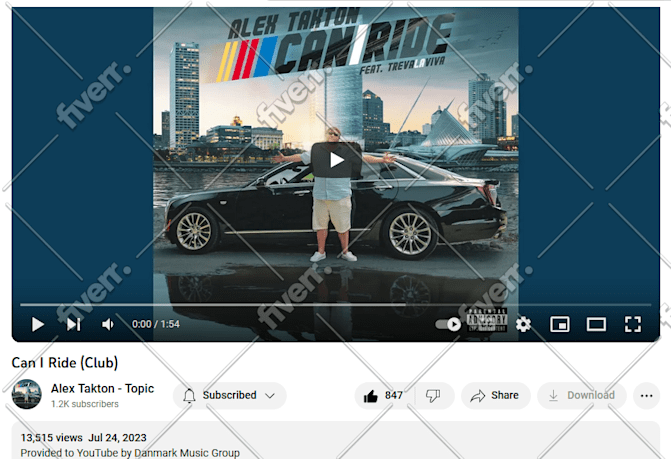This screenshot has width=671, height=459.
Task: Click the Jul 24, 2023 upload date
Action: pos(118,438)
